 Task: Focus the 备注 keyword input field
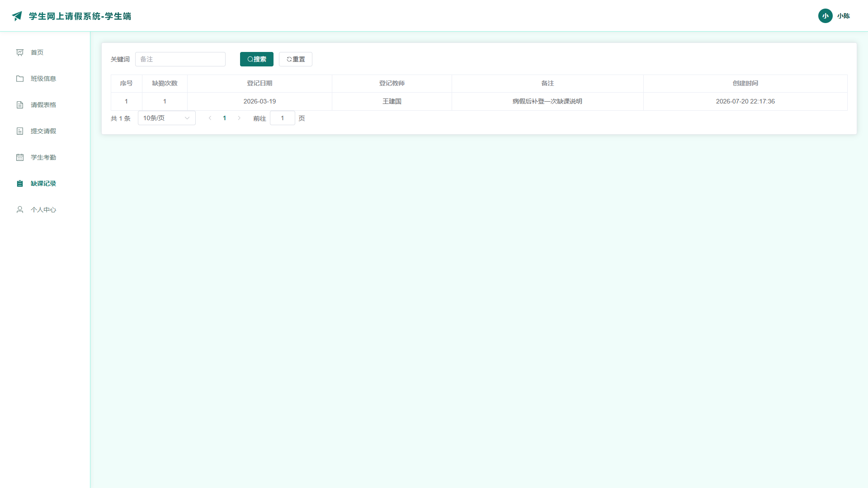tap(180, 59)
